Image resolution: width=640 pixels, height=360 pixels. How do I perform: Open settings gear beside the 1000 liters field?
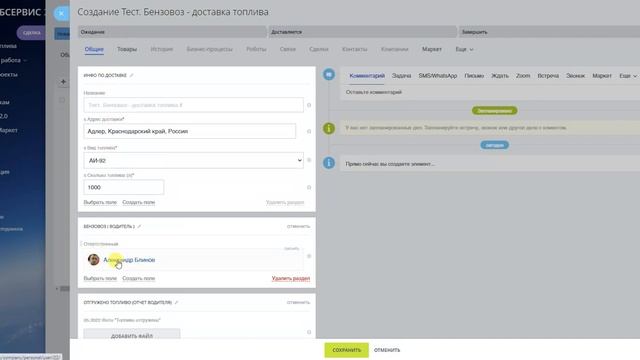(309, 187)
